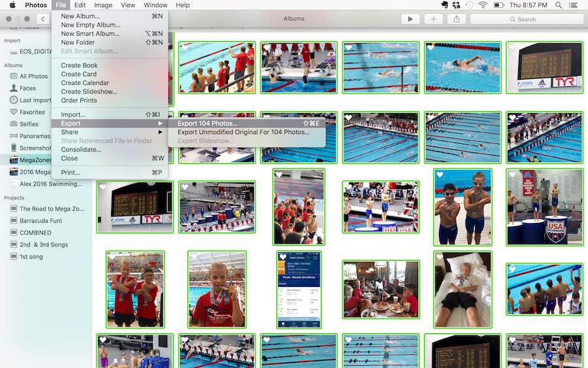Image resolution: width=588 pixels, height=368 pixels.
Task: Click the Wi-Fi status icon
Action: (483, 5)
